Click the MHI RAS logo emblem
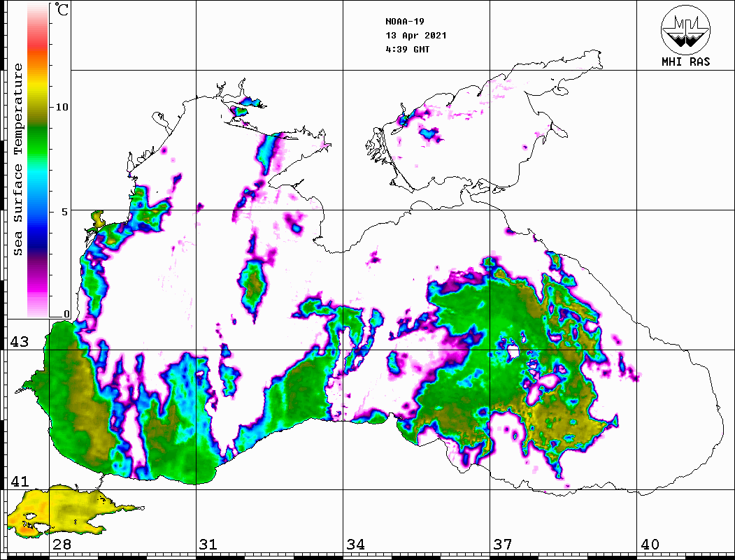Image resolution: width=735 pixels, height=560 pixels. tap(685, 29)
